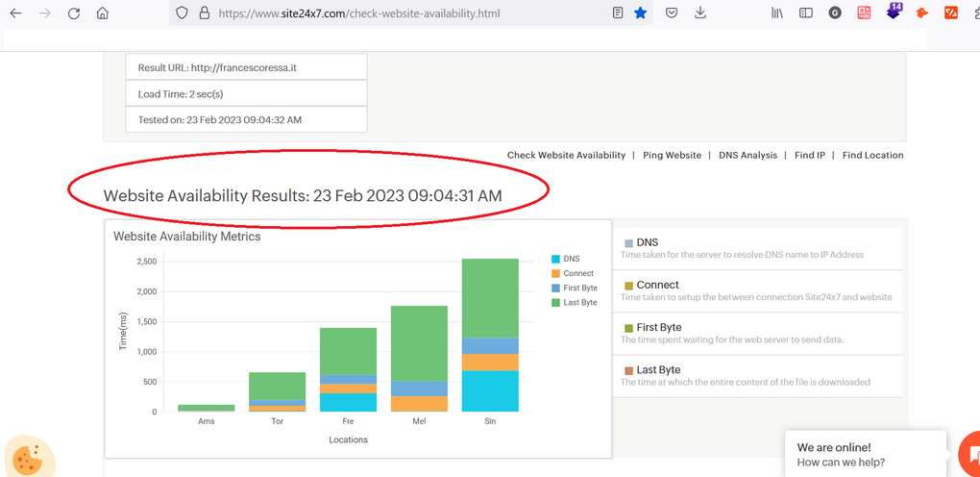Screen dimensions: 980x477
Task: Click the First Byte description row
Action: 757,334
